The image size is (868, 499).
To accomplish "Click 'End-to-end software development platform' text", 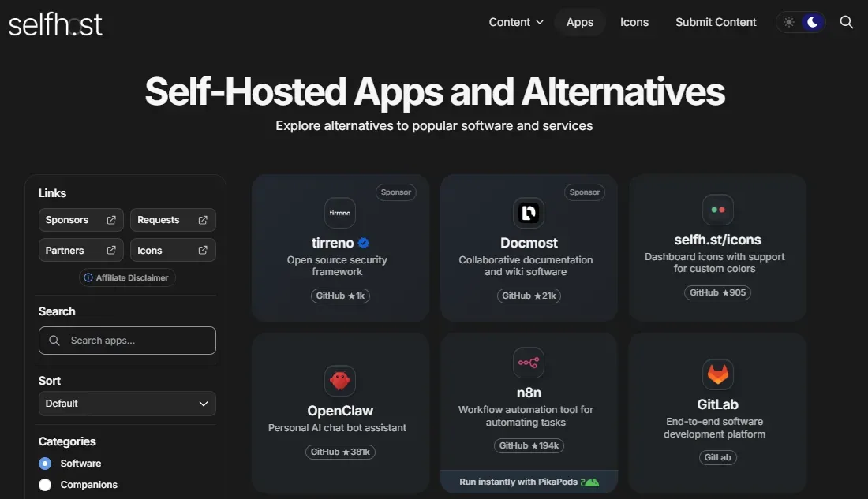I will tap(715, 427).
